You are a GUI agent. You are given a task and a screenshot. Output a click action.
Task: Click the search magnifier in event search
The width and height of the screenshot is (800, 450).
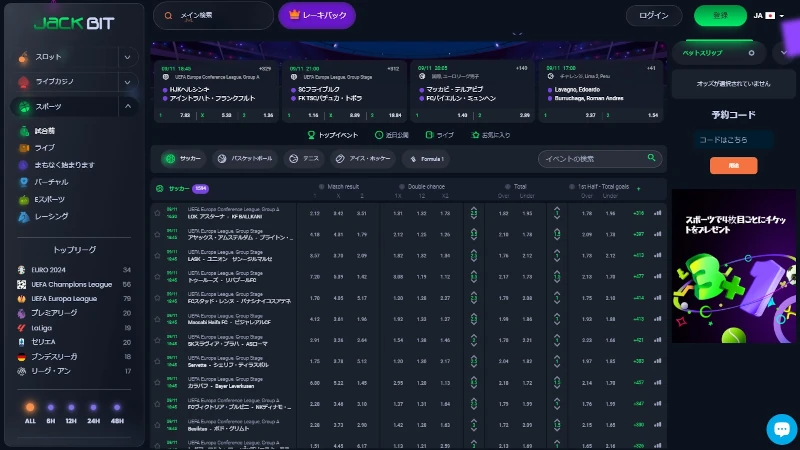pos(652,158)
